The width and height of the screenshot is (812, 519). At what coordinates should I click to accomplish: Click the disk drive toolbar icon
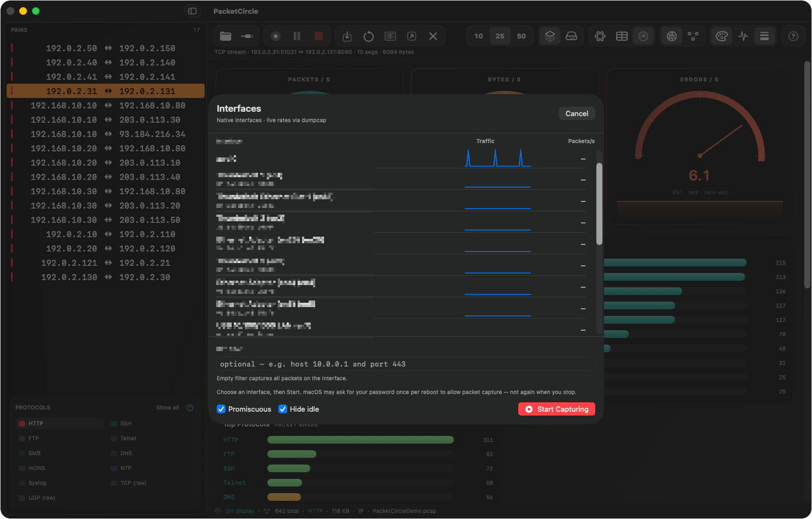point(572,36)
